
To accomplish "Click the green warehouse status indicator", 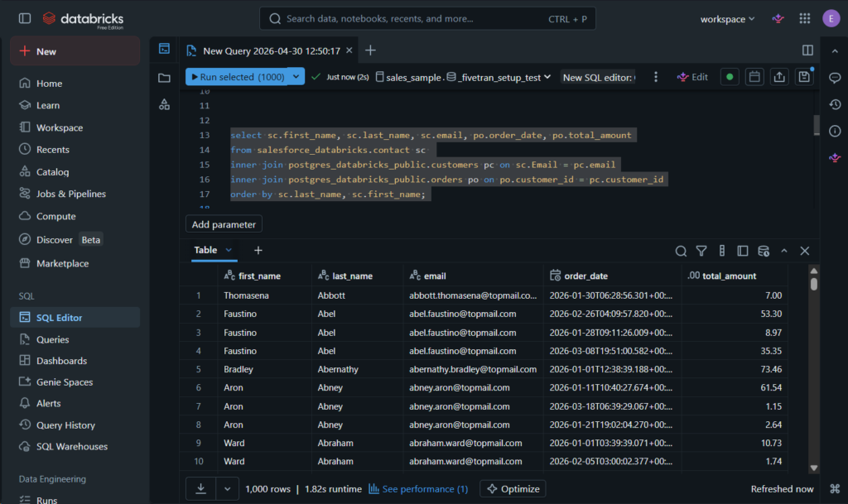I will click(x=730, y=77).
